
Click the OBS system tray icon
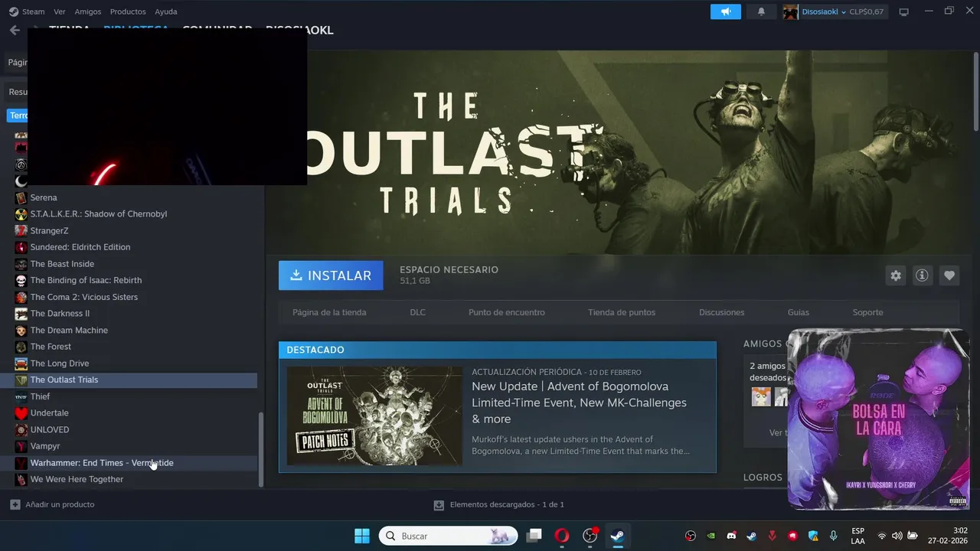click(x=691, y=536)
